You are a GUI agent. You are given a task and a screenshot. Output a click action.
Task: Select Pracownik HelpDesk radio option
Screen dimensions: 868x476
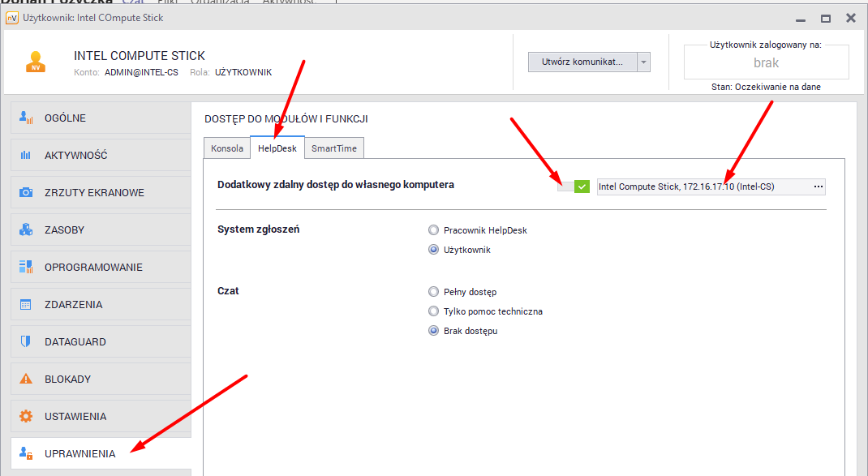433,230
